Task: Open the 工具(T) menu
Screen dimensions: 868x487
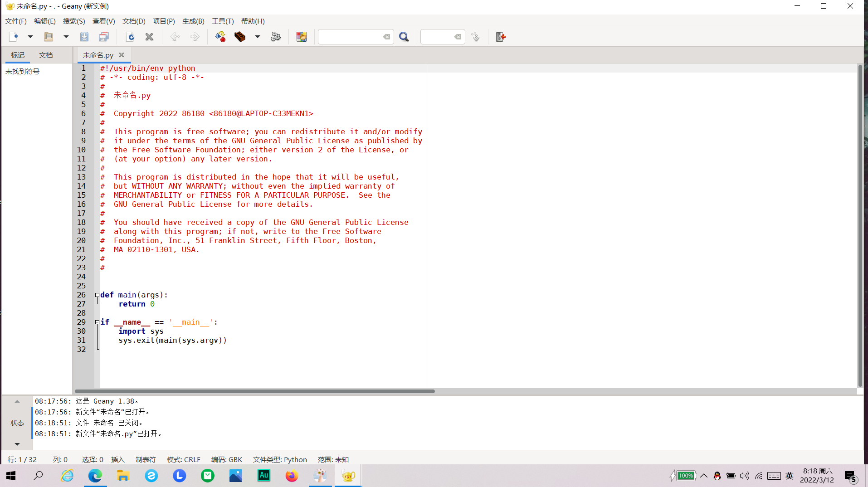Action: [x=223, y=21]
